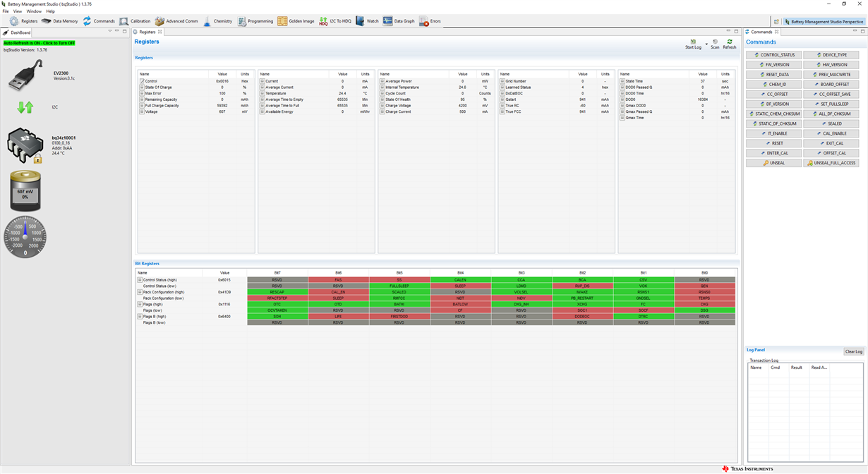Open the perspective icon beside Battery Management Studio Perspective
The width and height of the screenshot is (868, 474).
pyautogui.click(x=776, y=21)
